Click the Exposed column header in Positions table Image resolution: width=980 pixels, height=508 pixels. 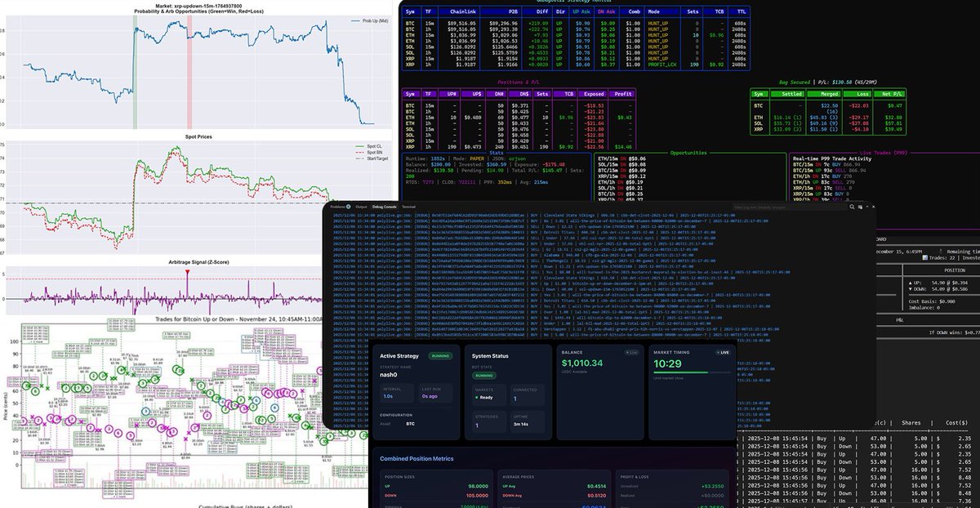[594, 94]
